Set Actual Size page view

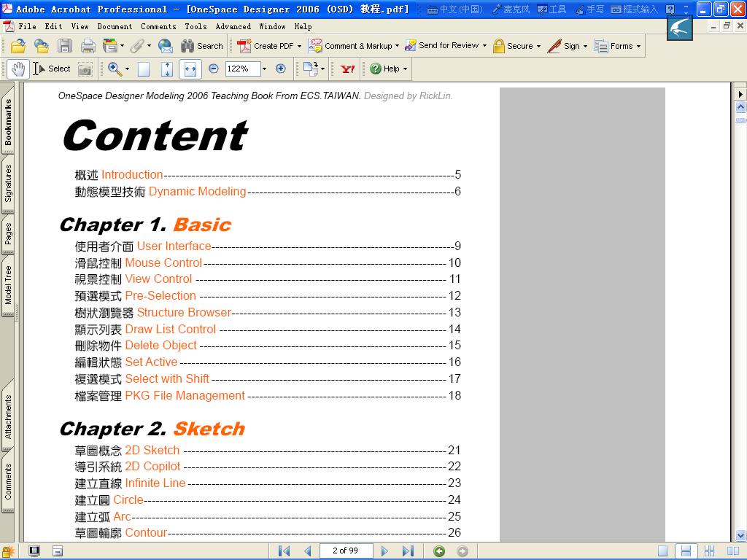tap(144, 69)
